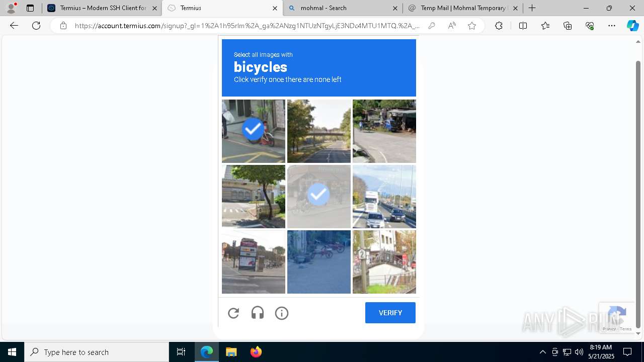Open the Windows Start menu
The width and height of the screenshot is (644, 362).
[x=12, y=352]
